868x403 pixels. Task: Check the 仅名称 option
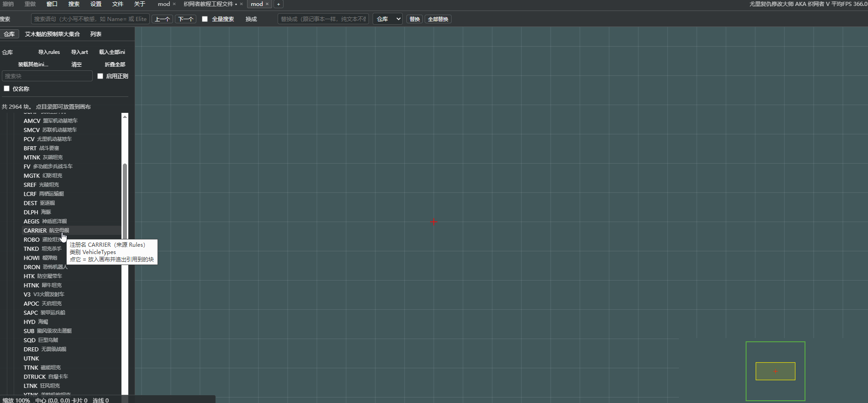[x=7, y=89]
